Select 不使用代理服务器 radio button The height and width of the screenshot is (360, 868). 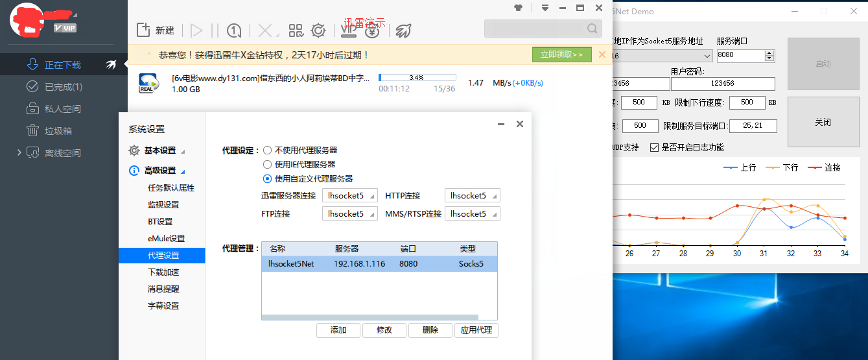click(267, 150)
